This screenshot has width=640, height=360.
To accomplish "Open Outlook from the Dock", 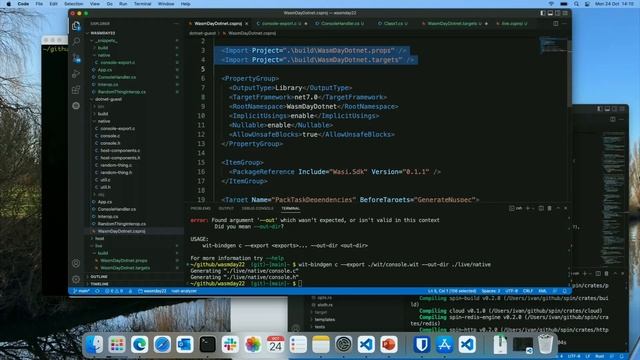I will point(185,344).
